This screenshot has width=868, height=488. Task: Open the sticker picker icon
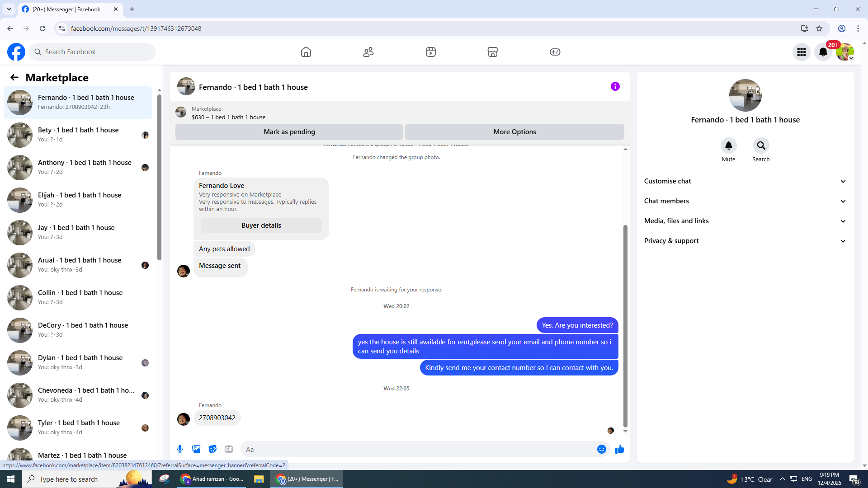[x=212, y=449]
